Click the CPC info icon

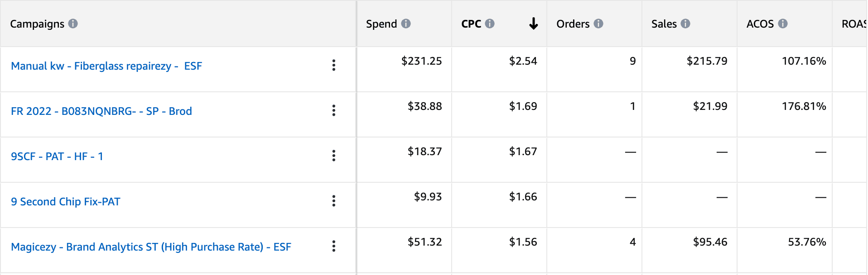click(x=490, y=24)
